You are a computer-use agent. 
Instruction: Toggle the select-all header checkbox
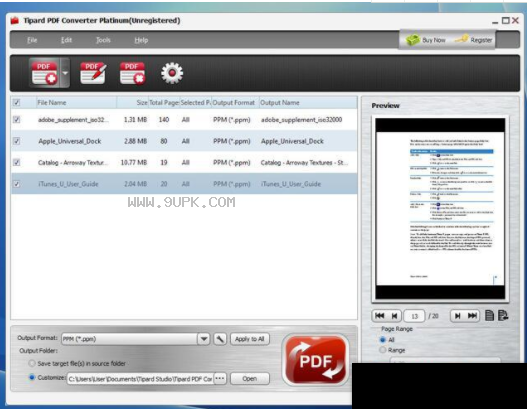(x=16, y=103)
